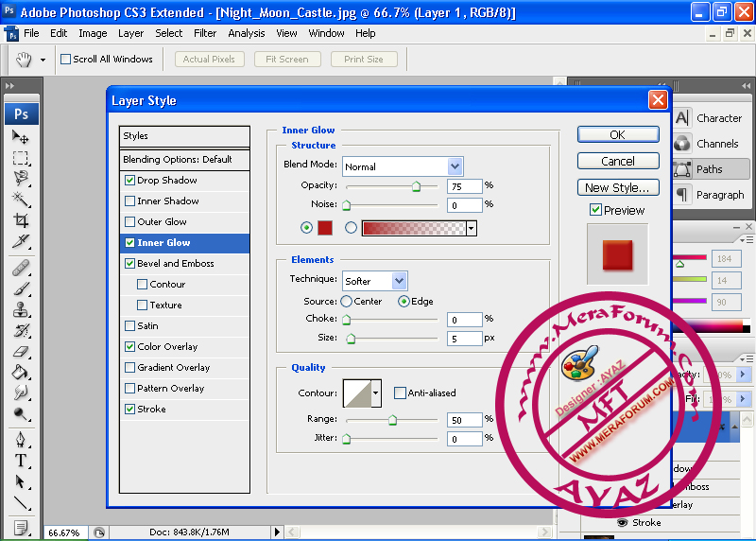The width and height of the screenshot is (756, 541).
Task: Click the Opacity slider handle
Action: (x=416, y=186)
